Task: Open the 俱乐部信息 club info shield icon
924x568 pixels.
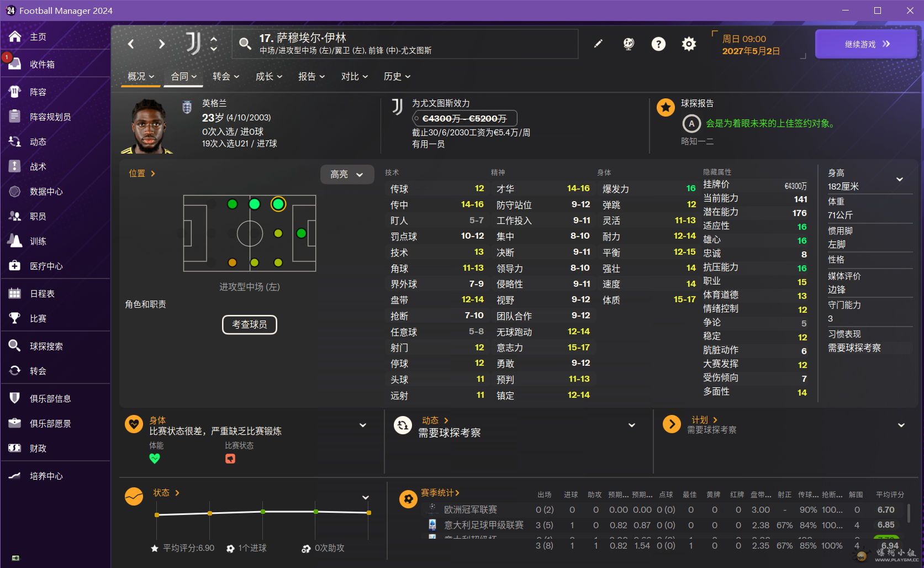Action: pyautogui.click(x=15, y=398)
